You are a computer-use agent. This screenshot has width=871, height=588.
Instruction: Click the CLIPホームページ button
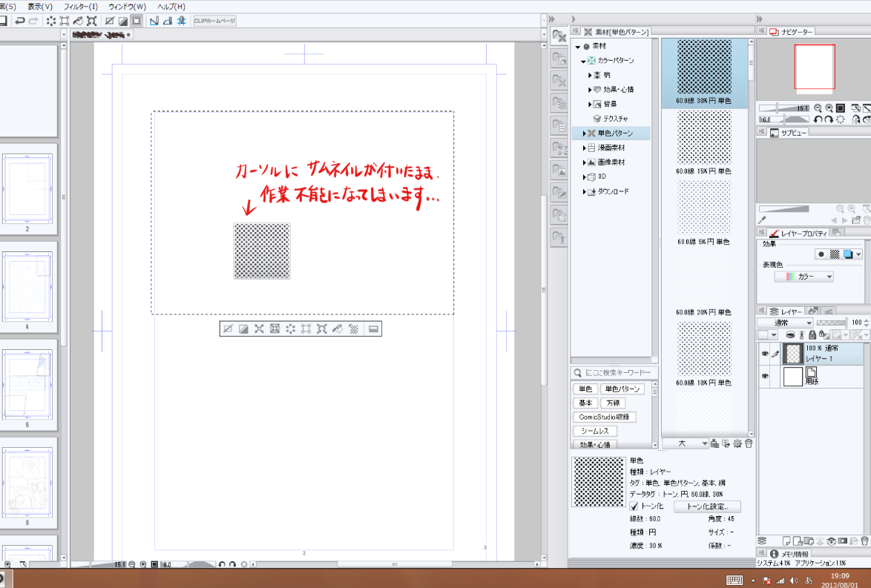coord(214,21)
